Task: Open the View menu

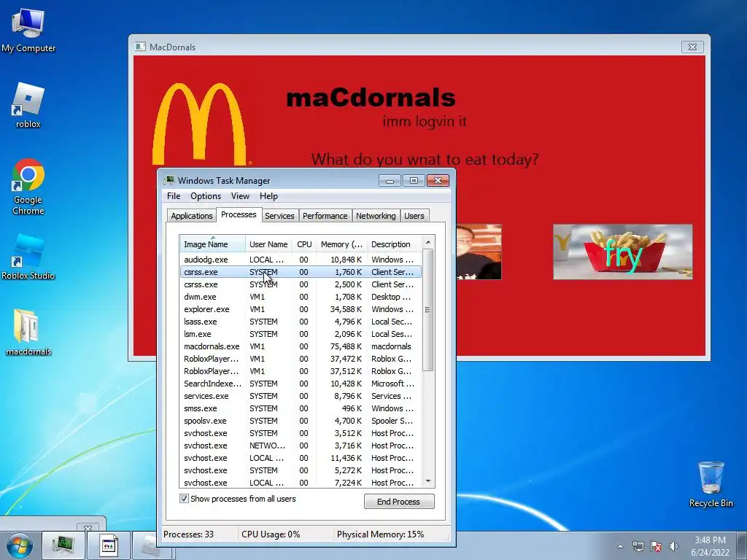Action: tap(240, 196)
